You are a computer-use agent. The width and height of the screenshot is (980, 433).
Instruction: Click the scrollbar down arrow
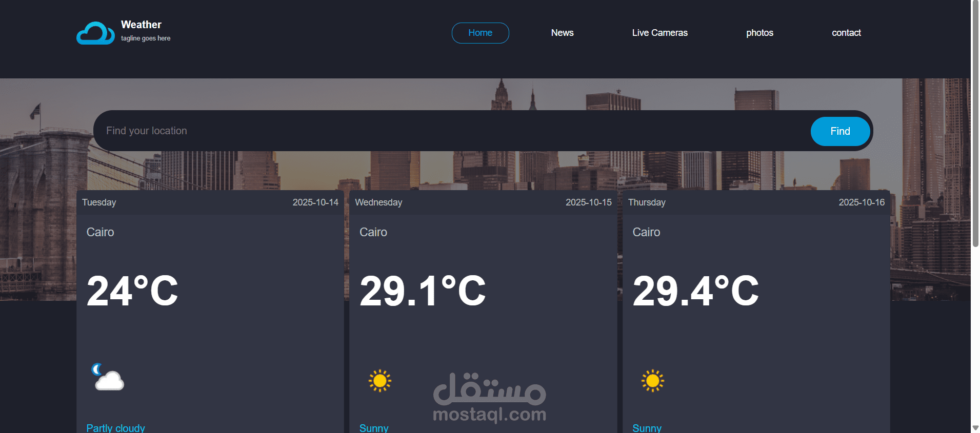[975, 428]
